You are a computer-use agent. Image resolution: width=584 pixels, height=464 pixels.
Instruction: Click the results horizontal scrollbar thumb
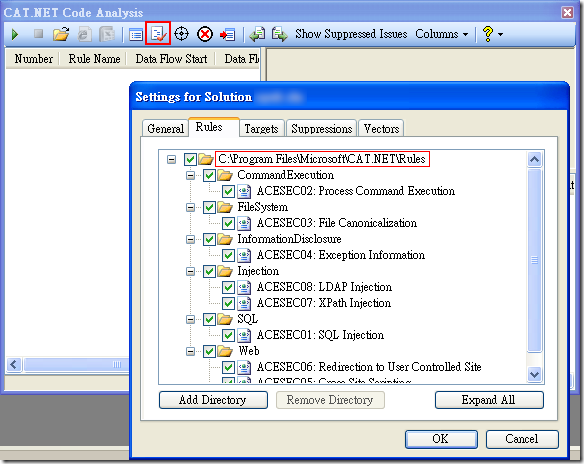pyautogui.click(x=76, y=364)
